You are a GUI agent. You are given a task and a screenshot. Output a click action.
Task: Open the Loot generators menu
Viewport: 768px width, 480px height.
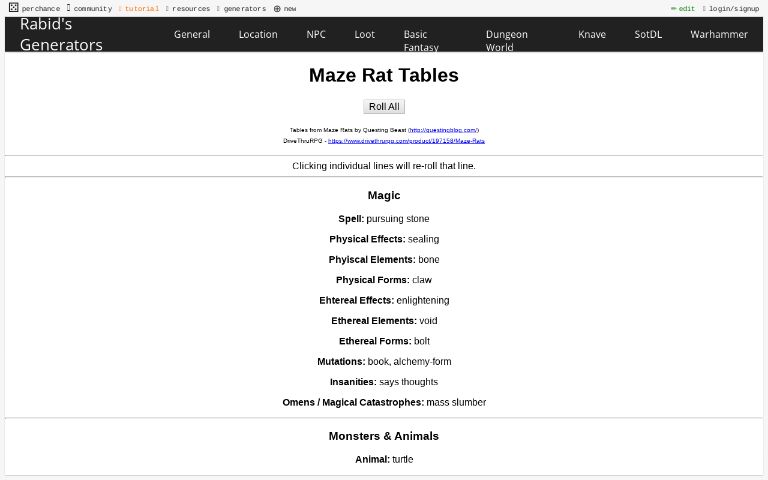tap(365, 34)
